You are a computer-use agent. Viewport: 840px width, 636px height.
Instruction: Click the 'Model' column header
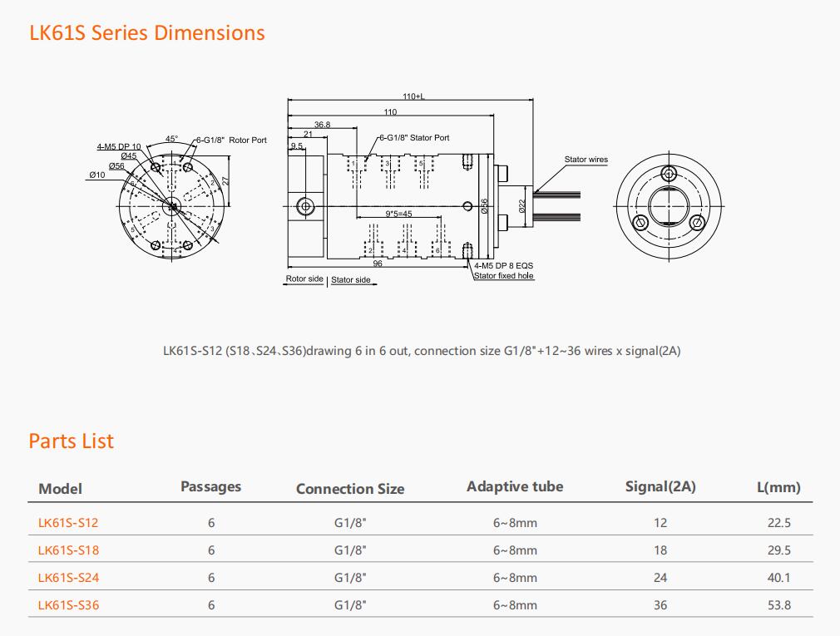[61, 489]
